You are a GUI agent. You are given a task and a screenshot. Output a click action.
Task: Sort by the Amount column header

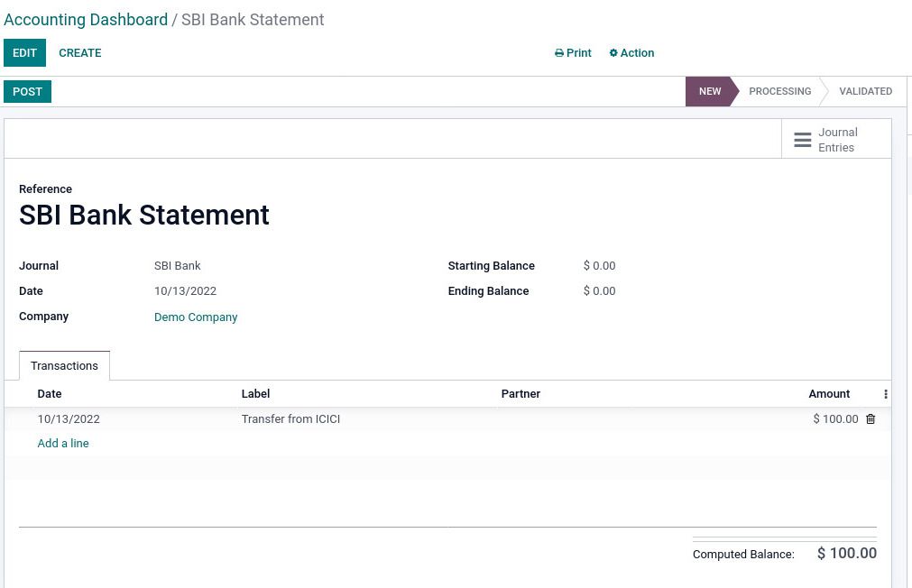[x=828, y=394]
